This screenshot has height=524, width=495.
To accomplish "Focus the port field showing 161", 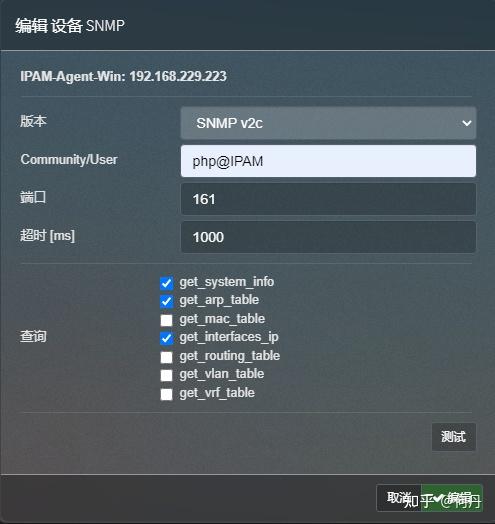I will click(x=328, y=199).
